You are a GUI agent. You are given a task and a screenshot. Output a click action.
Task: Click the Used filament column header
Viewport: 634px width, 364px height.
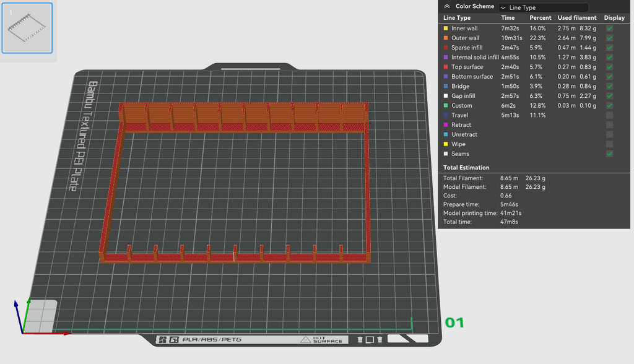[x=577, y=18]
